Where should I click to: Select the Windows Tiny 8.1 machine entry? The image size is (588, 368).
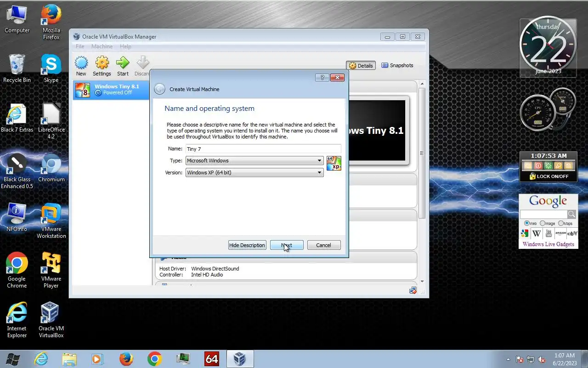pyautogui.click(x=111, y=90)
